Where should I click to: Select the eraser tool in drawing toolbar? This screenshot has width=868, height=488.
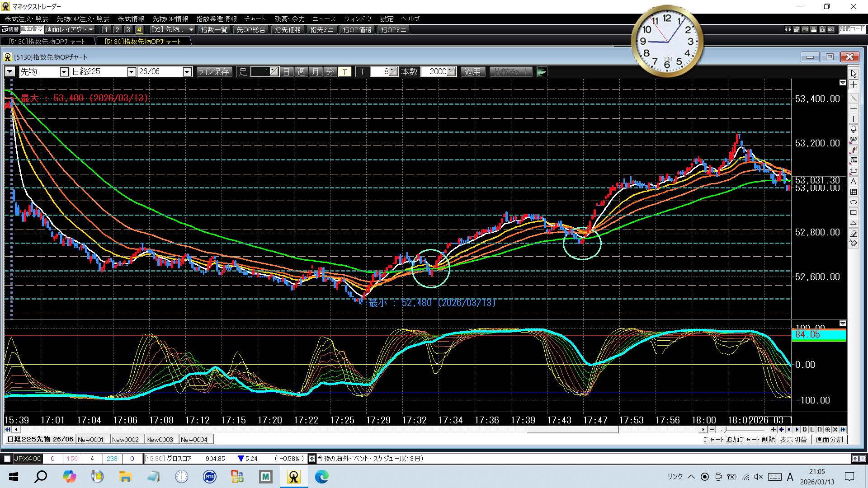[853, 233]
